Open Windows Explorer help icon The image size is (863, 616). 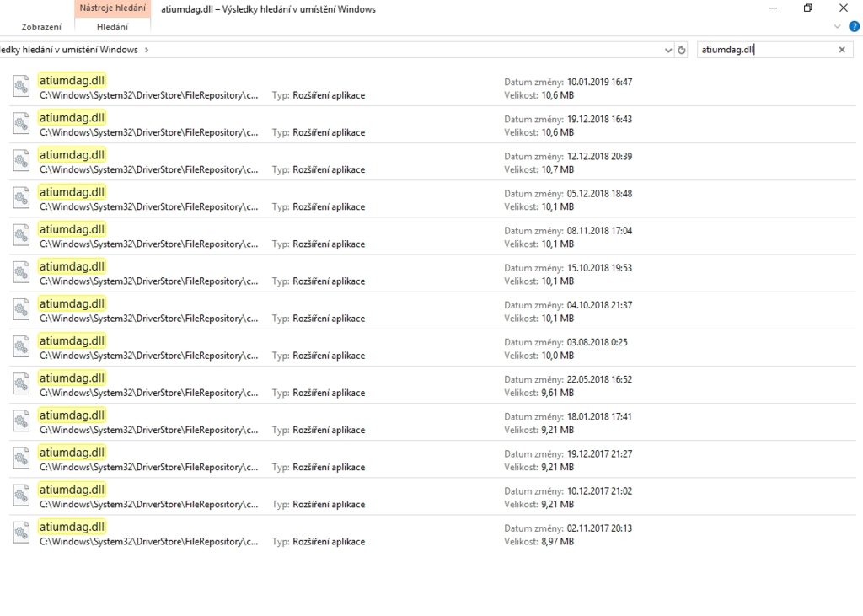point(854,27)
